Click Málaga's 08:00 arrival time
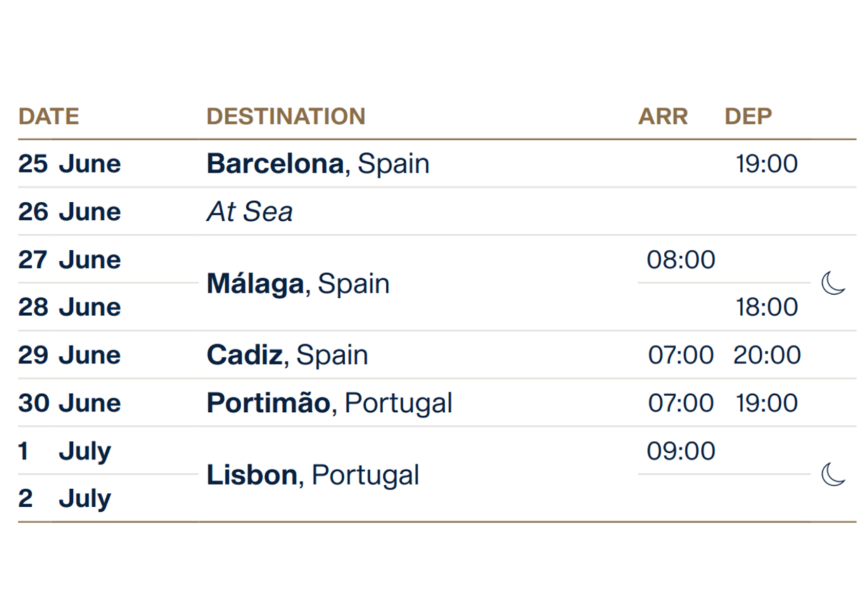The height and width of the screenshot is (616, 868). [x=681, y=260]
